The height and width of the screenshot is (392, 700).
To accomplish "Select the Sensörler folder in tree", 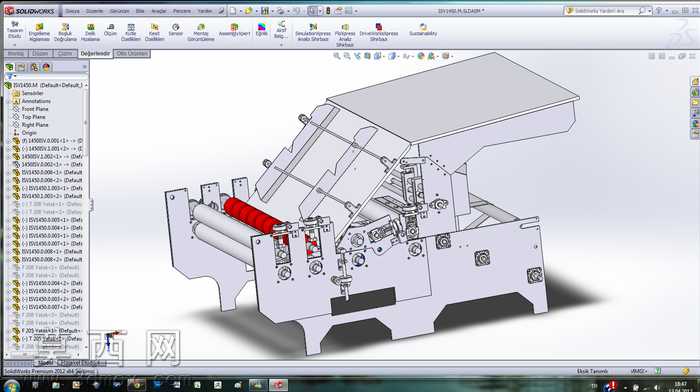I will (x=33, y=93).
